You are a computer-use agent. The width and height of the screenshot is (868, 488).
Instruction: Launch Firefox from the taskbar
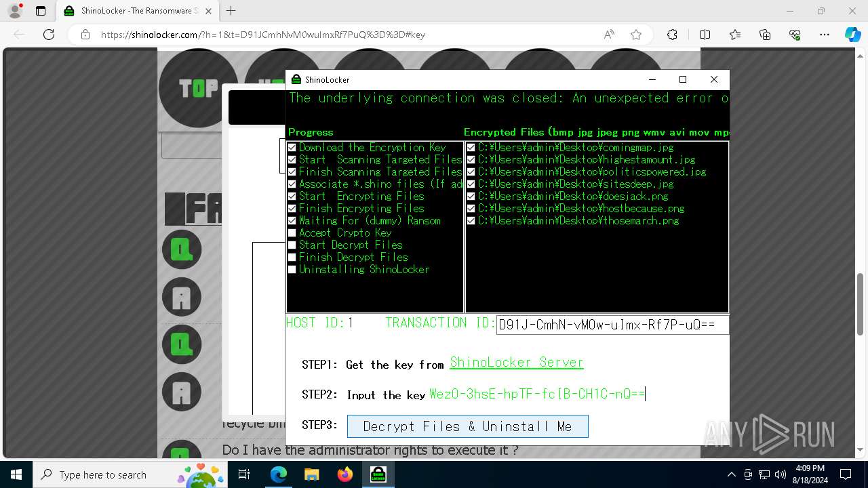(x=344, y=474)
